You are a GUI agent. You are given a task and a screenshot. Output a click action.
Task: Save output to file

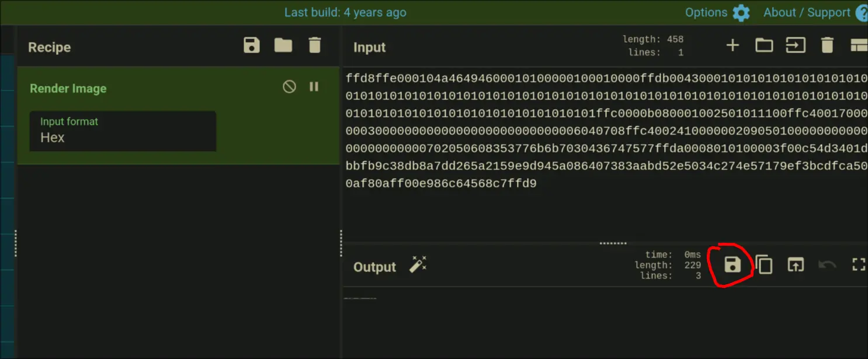[732, 265]
